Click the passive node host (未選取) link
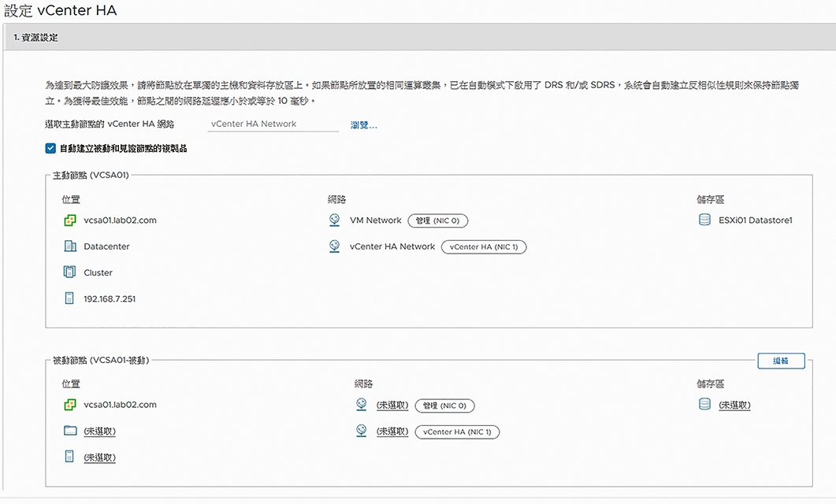This screenshot has height=504, width=836. click(100, 457)
